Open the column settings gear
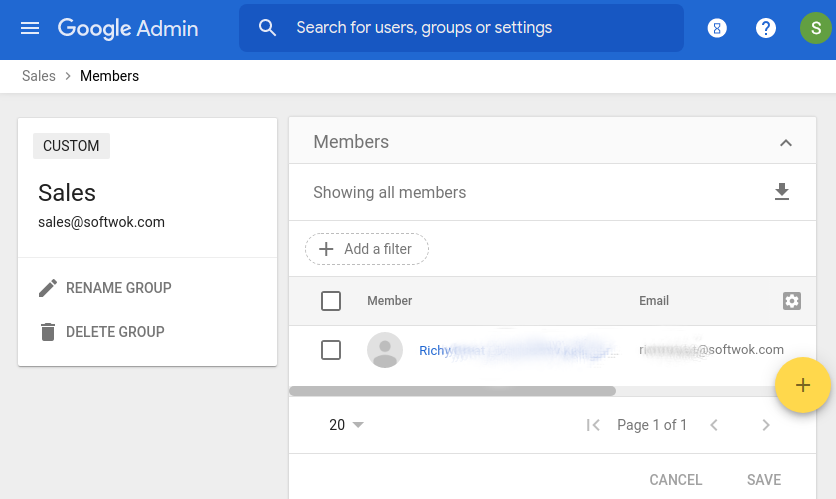836x499 pixels. pyautogui.click(x=792, y=301)
